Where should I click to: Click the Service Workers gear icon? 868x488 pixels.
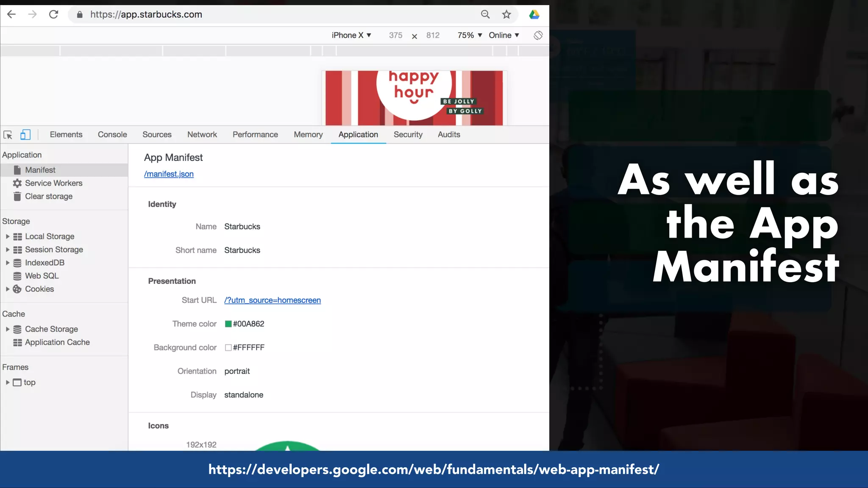coord(17,183)
